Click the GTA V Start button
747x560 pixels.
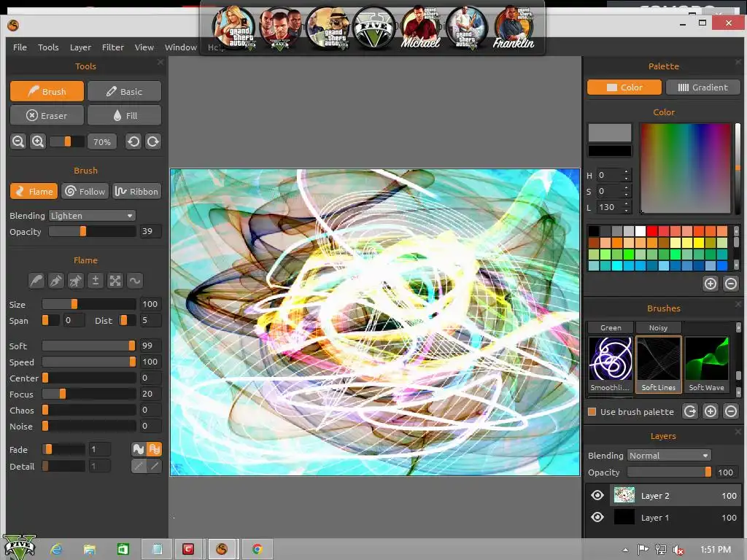20,547
